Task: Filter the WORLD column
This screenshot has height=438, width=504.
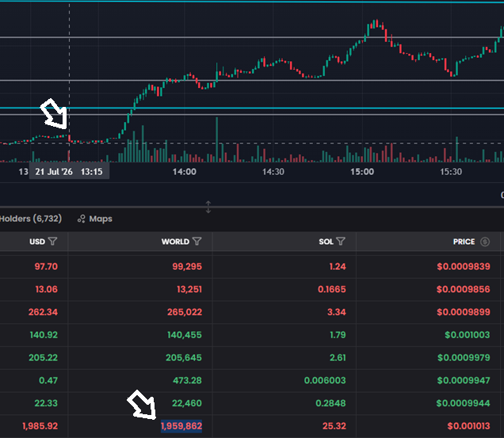Action: [197, 242]
